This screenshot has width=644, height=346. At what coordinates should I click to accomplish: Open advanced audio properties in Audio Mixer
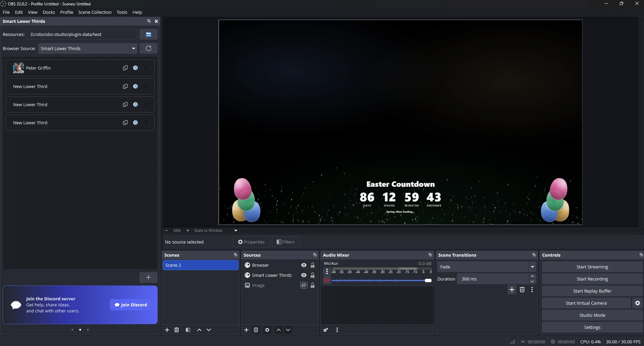point(325,330)
